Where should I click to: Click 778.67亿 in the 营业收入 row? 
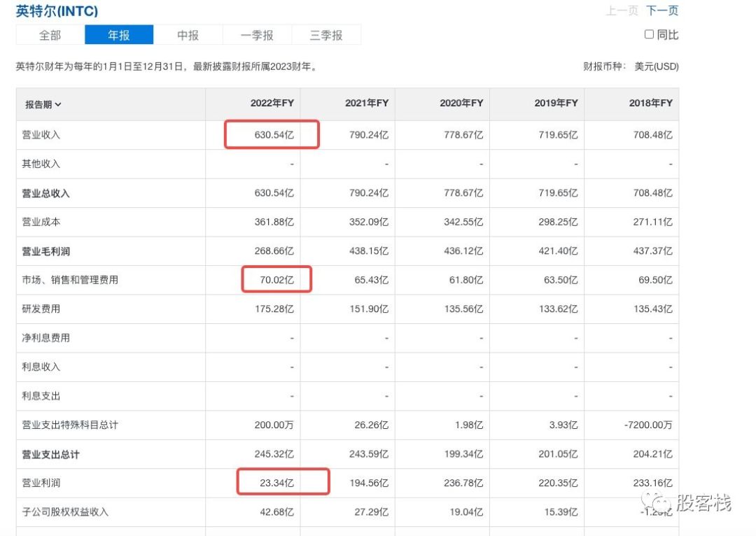click(x=463, y=135)
